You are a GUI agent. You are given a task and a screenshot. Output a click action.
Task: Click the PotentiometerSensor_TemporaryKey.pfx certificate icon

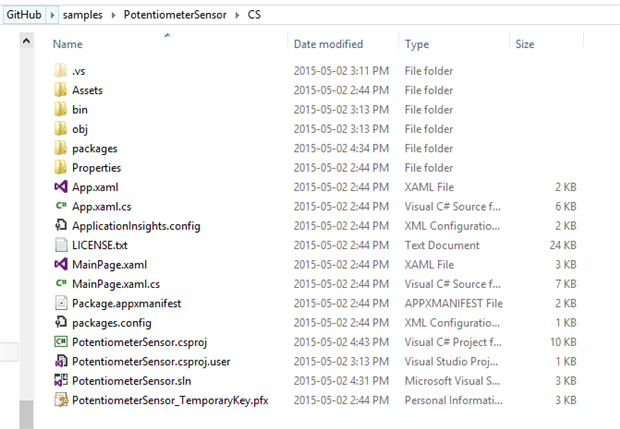click(60, 401)
